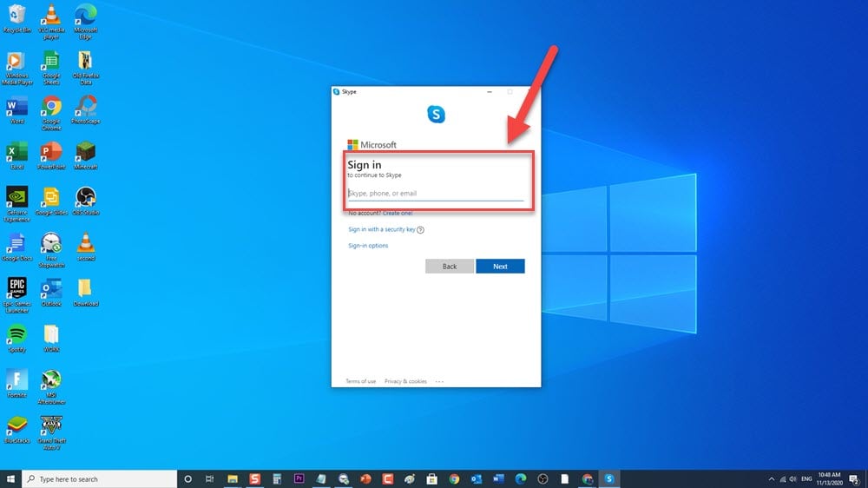Screen dimensions: 868x488
Task: Click the taskbar search box
Action: (x=100, y=479)
